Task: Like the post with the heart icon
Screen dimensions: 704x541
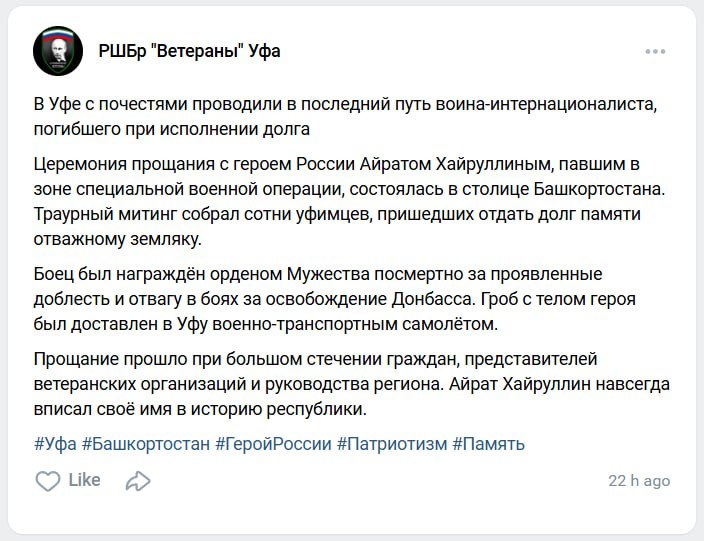Action: click(x=47, y=481)
